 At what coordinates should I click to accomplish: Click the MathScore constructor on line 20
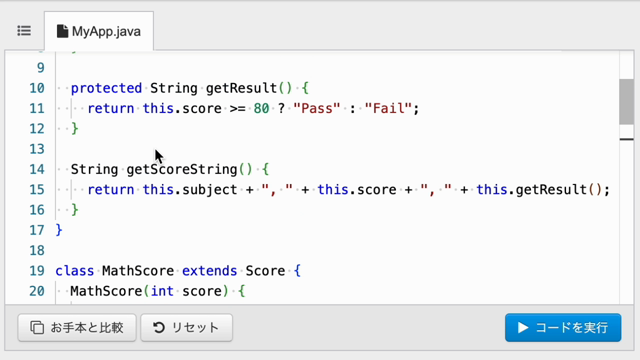(106, 291)
